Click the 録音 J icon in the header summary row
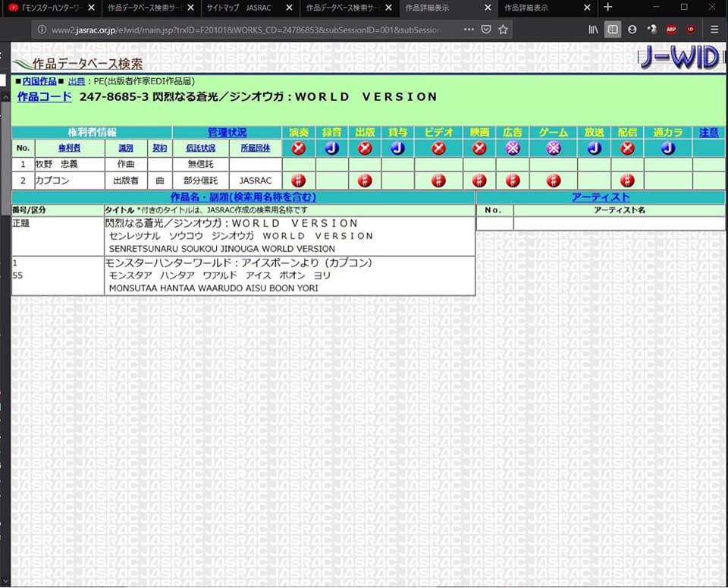The image size is (728, 588). [x=331, y=148]
